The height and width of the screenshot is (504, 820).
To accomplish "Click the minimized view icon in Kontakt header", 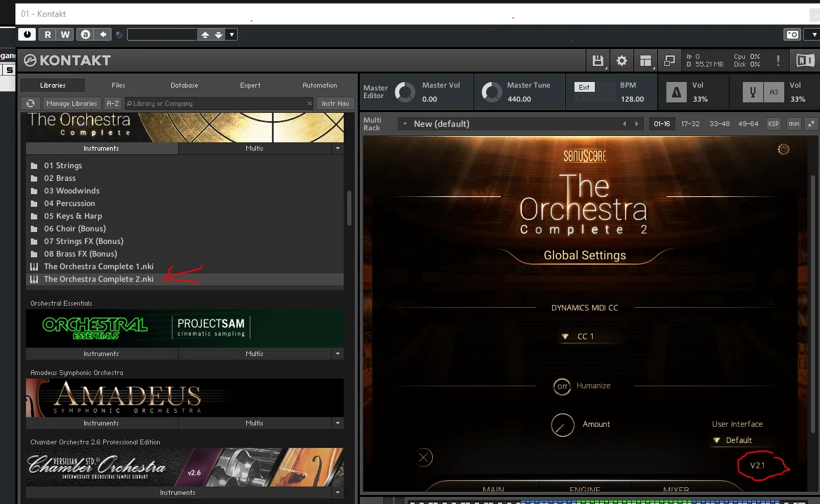I will [669, 61].
